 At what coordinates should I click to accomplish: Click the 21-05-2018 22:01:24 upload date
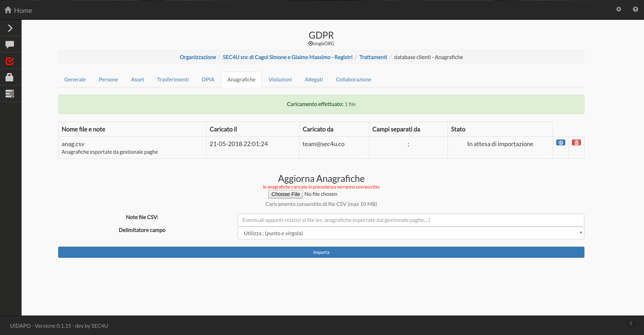tap(239, 144)
